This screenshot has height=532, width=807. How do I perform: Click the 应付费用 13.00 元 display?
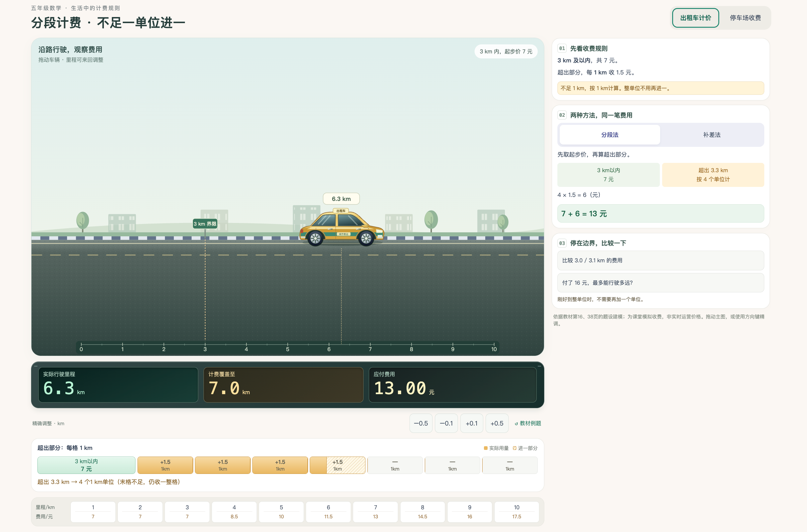[453, 385]
